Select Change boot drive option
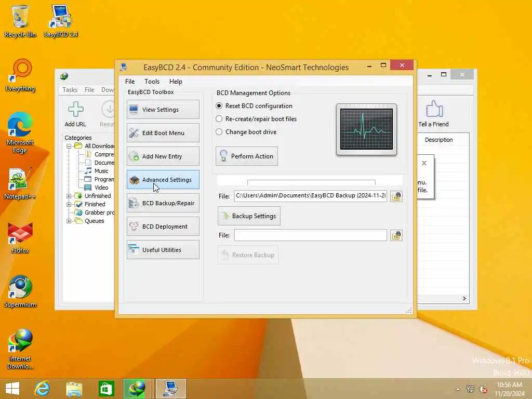This screenshot has height=399, width=532. (x=246, y=131)
